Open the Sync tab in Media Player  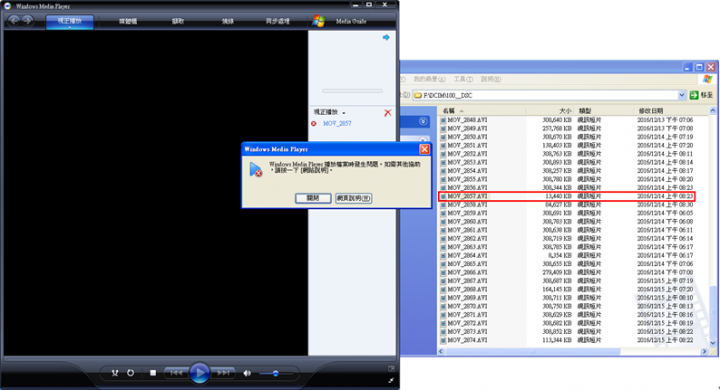pyautogui.click(x=277, y=21)
